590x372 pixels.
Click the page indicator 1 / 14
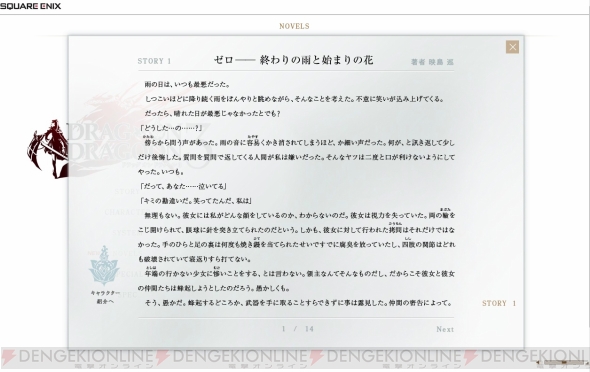coord(298,329)
